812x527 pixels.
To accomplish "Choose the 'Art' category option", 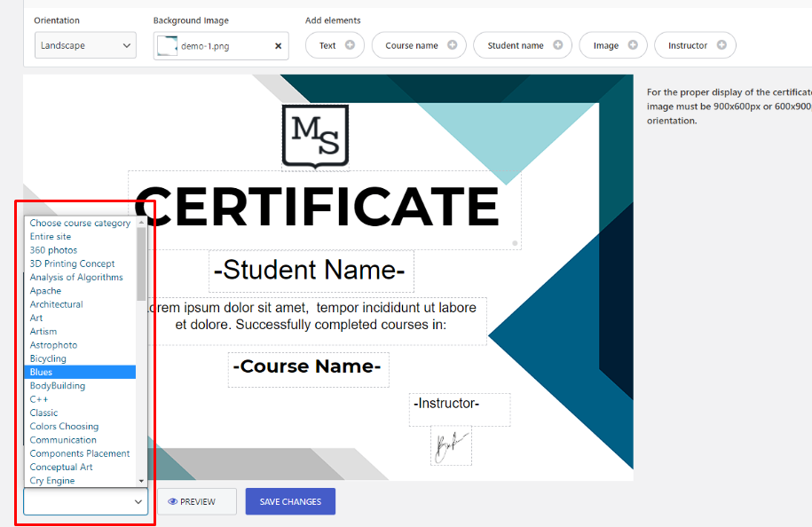I will (80, 318).
